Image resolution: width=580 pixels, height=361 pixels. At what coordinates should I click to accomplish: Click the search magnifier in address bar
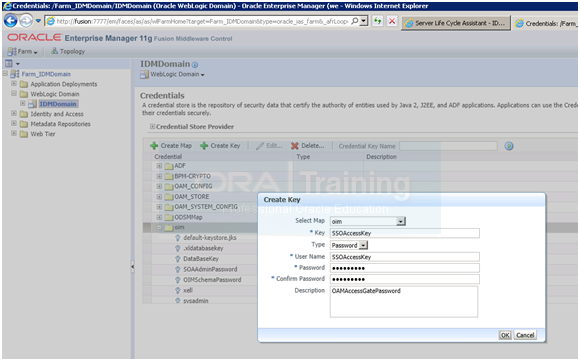354,21
